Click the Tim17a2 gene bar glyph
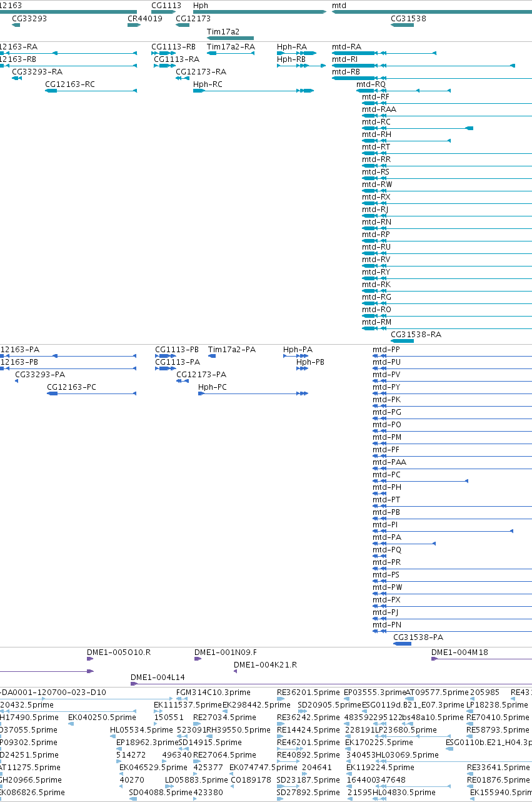The height and width of the screenshot is (802, 532). 230,38
